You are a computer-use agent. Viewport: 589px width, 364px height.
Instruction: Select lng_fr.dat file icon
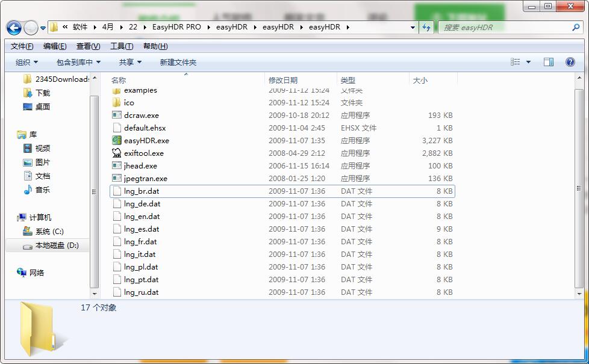click(x=116, y=242)
